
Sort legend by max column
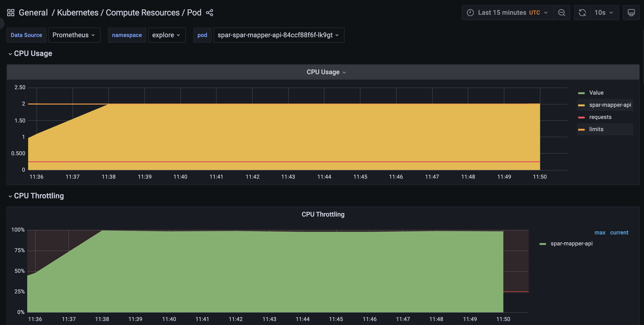click(x=599, y=233)
